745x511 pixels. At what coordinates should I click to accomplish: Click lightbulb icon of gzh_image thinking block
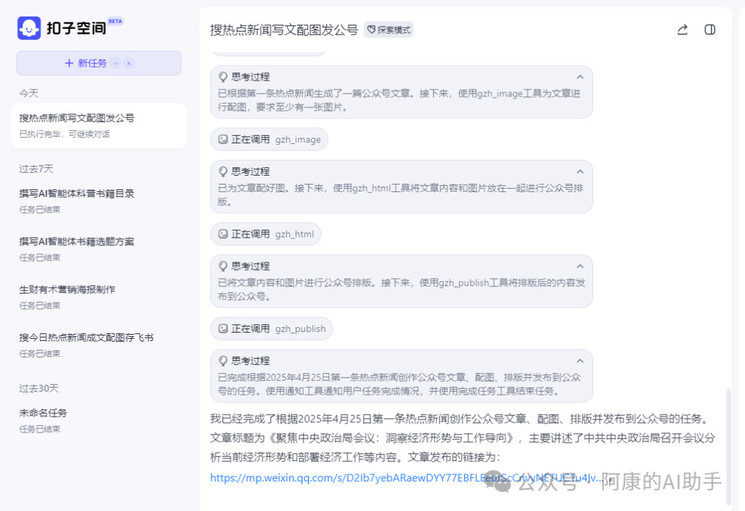pyautogui.click(x=222, y=77)
